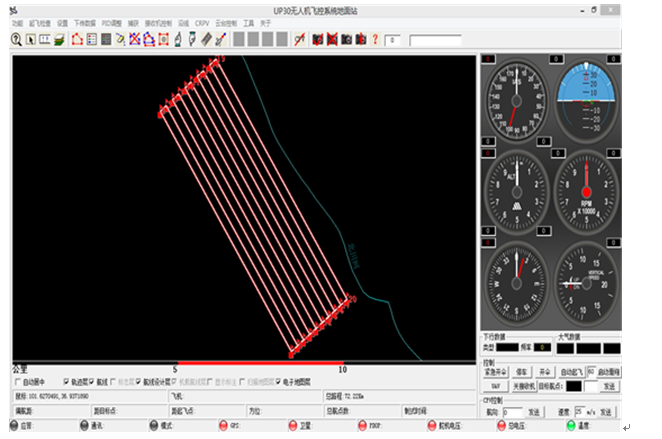Click the camera icon with red marker
This screenshot has height=439, width=662.
coord(361,40)
